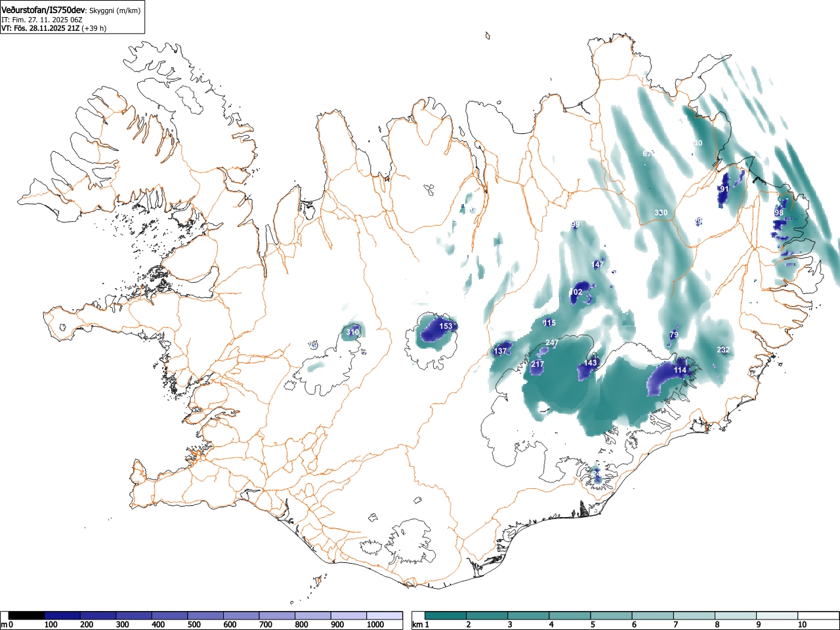Viewport: 840px width, 630px height.
Task: Click the map value label 232
Action: (723, 350)
